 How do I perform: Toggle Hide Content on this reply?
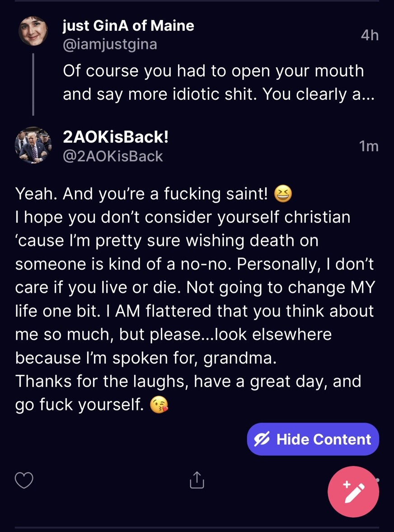tap(313, 439)
